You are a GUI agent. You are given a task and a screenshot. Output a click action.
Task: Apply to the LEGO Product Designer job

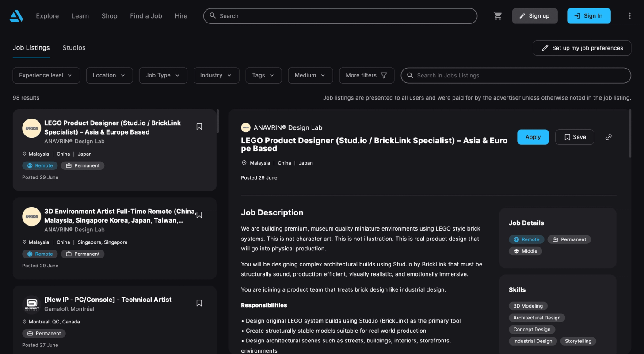point(533,137)
